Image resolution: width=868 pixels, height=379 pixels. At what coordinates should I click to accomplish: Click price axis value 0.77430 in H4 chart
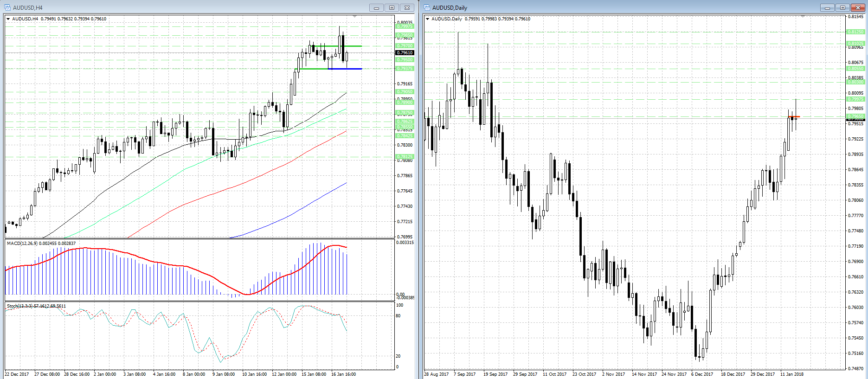pyautogui.click(x=405, y=206)
